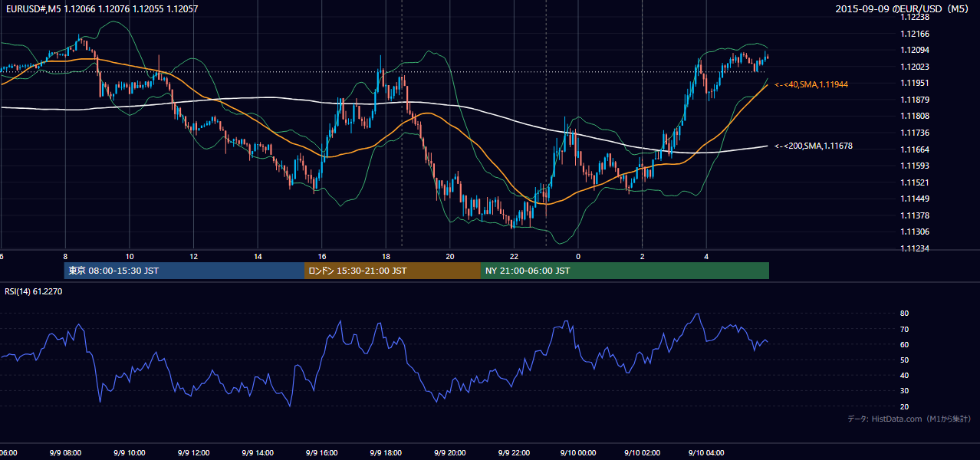The image size is (980, 460).
Task: Select the Tokyo 08:00-15:30 JST session bar
Action: 184,271
